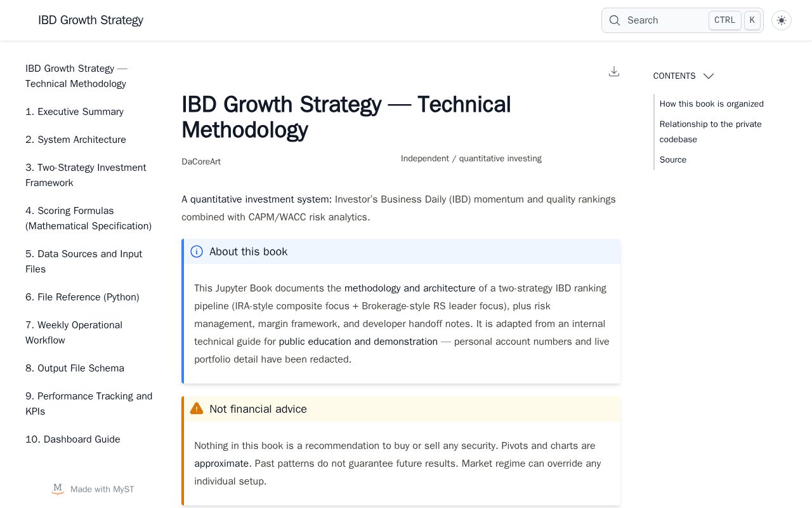Image resolution: width=812 pixels, height=508 pixels.
Task: Click the CONTENTS label
Action: [674, 76]
